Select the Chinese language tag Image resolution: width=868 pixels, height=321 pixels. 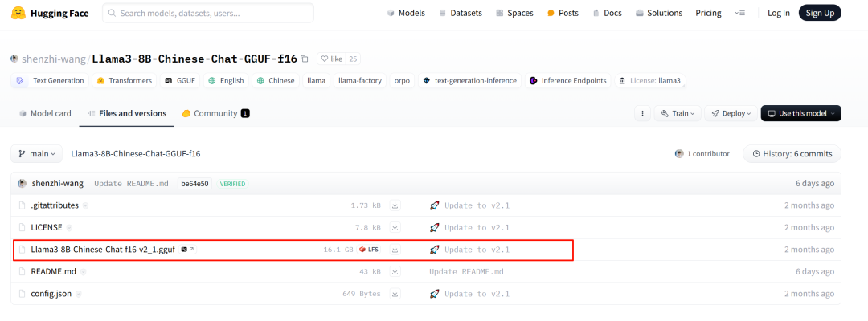[276, 81]
